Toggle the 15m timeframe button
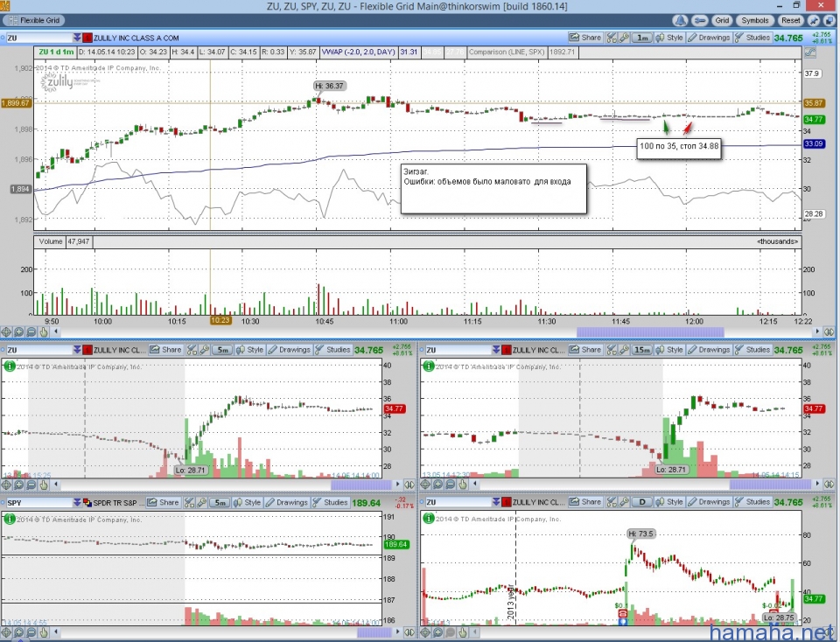 [x=641, y=350]
